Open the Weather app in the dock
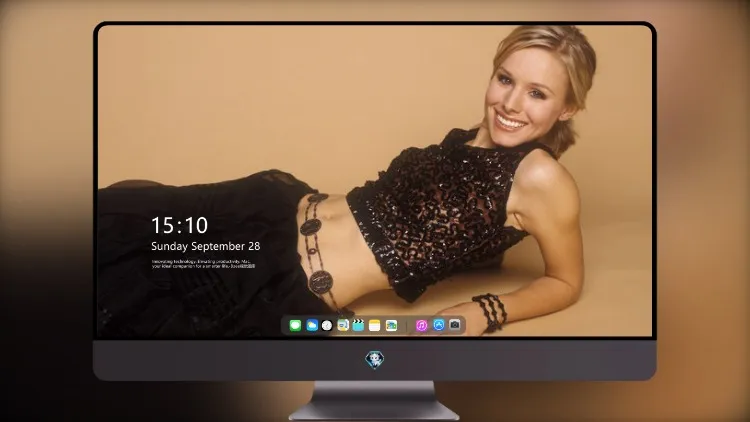The width and height of the screenshot is (750, 422). click(x=312, y=325)
